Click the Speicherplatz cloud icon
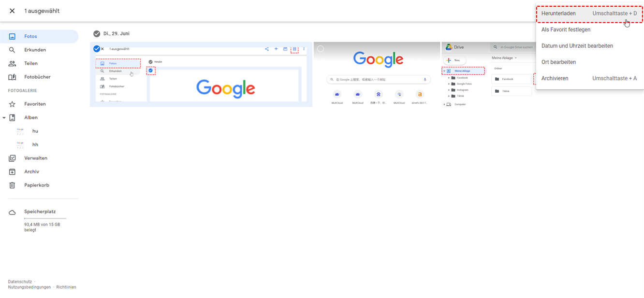 click(13, 213)
